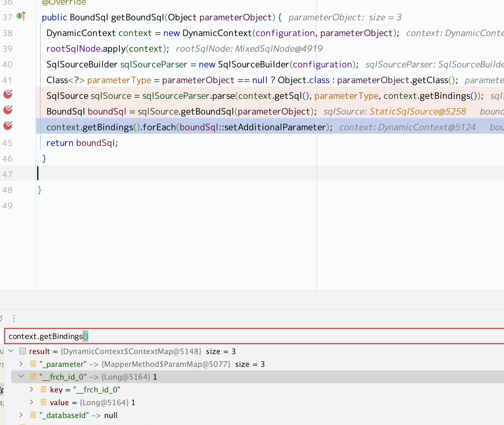This screenshot has height=425, width=504.
Task: Toggle breakpoint on the BoundSql boundSql line
Action: click(x=8, y=110)
